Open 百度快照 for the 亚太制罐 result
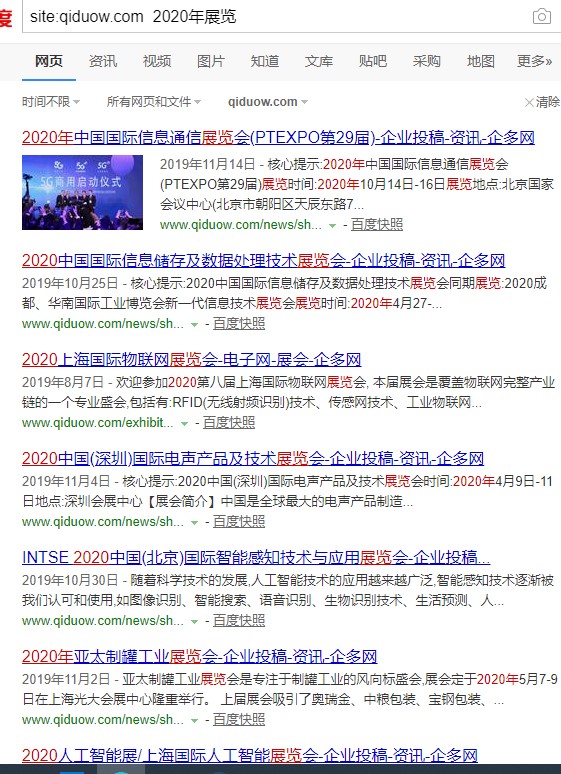The image size is (561, 774). 239,719
